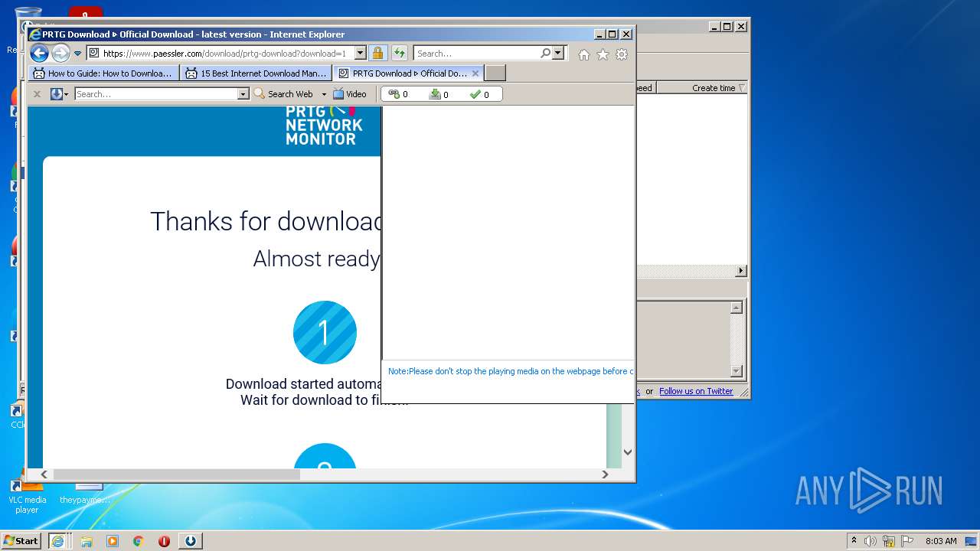
Task: Click the Video toolbar button
Action: (350, 94)
